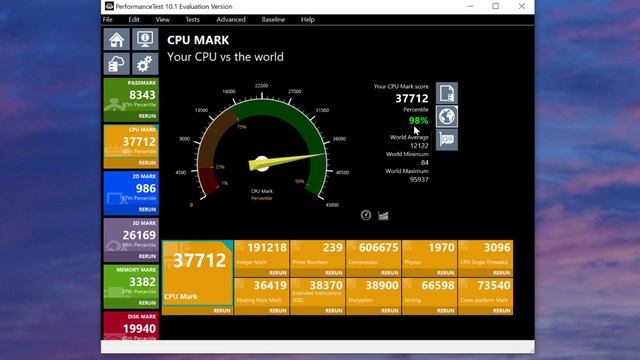Click the yellow gauge needle
640x360 pixels.
coord(286,161)
